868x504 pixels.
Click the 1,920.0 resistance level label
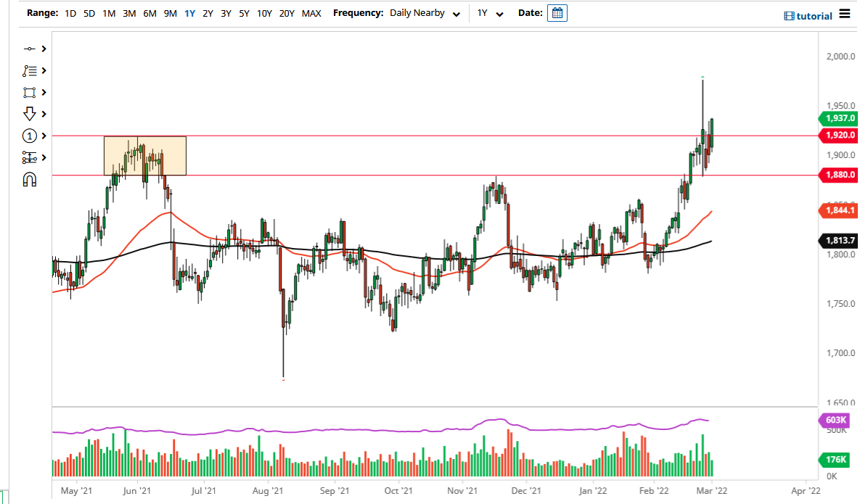tap(838, 135)
